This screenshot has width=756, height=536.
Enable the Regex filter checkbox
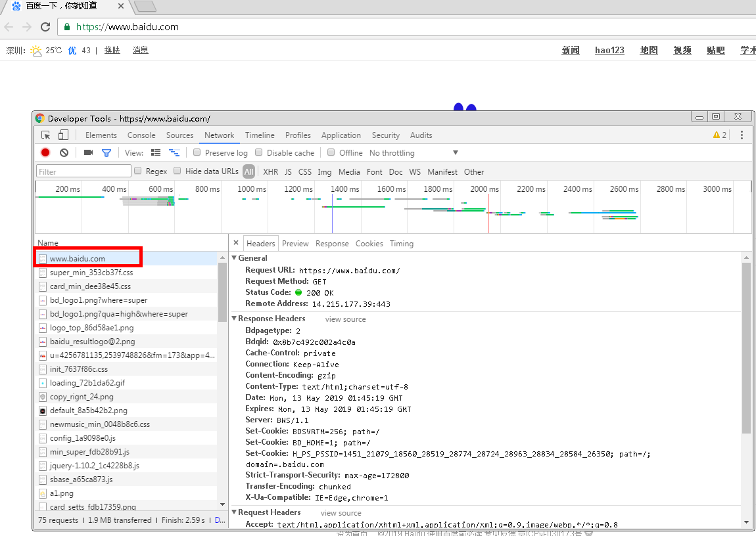(138, 171)
